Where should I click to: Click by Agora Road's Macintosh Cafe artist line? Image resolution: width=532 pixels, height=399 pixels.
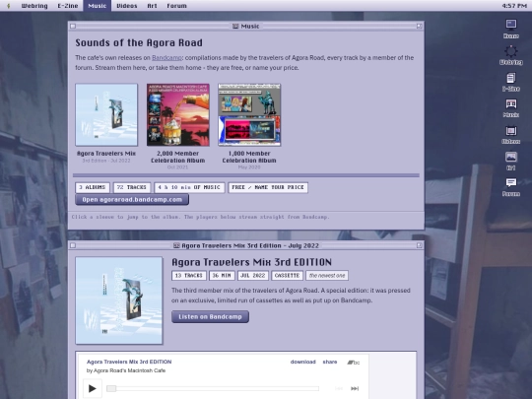click(x=126, y=370)
